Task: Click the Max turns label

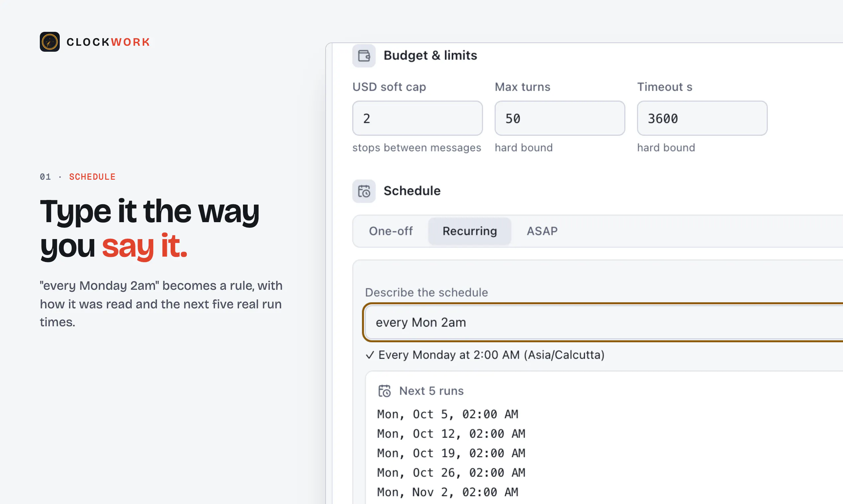Action: [x=522, y=87]
